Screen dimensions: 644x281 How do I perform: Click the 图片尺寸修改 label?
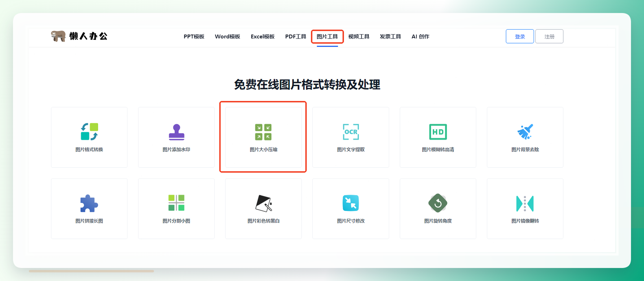[x=351, y=221]
